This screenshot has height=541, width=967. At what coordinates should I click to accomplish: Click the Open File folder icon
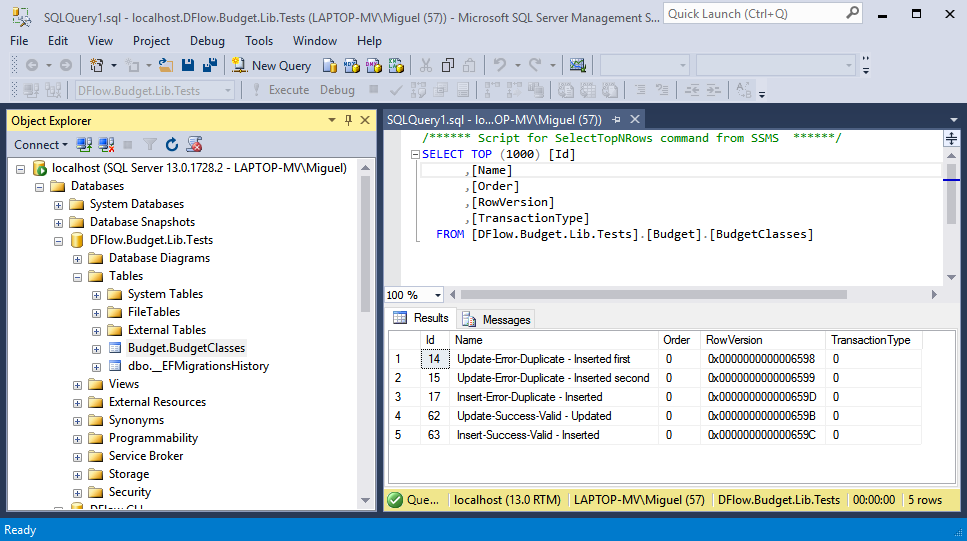165,65
